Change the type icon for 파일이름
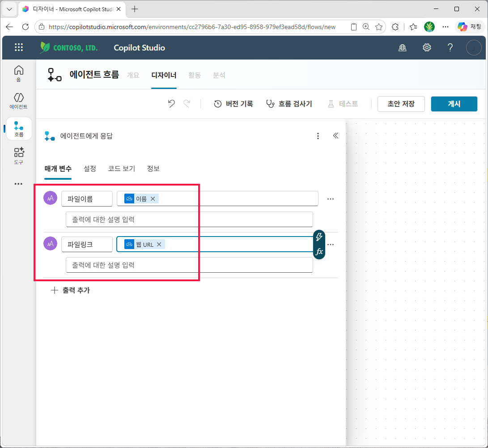This screenshot has width=488, height=448. pos(51,198)
